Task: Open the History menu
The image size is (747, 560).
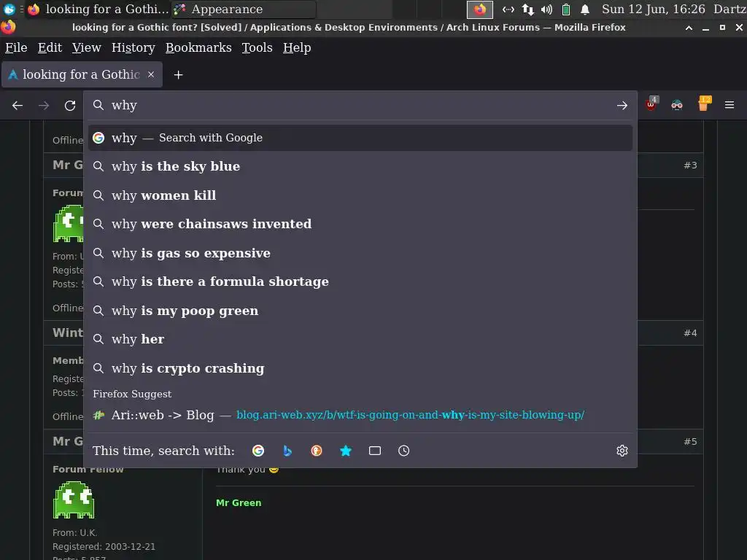Action: tap(133, 47)
